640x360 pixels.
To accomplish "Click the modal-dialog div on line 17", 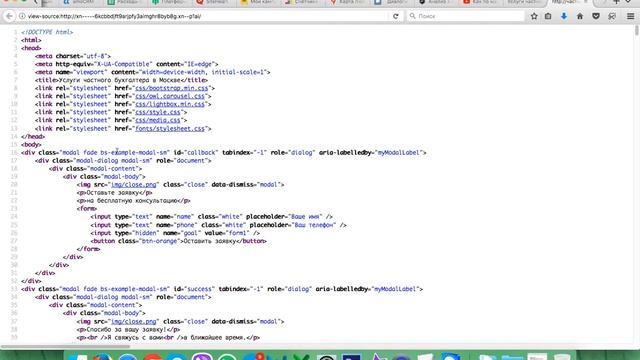I will click(x=123, y=160).
